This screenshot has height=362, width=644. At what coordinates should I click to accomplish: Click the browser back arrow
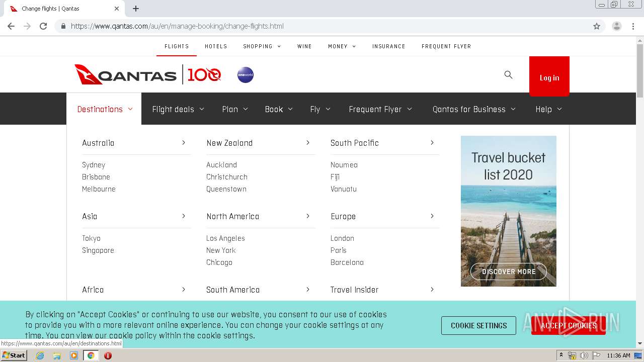pos(11,26)
